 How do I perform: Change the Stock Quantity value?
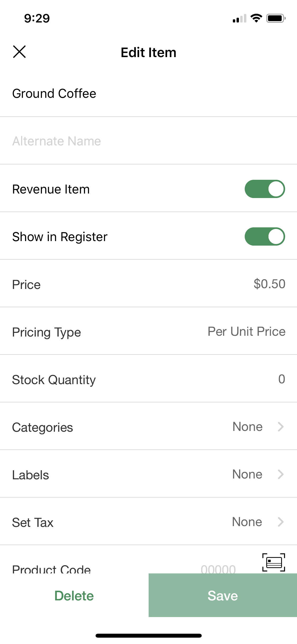click(282, 379)
